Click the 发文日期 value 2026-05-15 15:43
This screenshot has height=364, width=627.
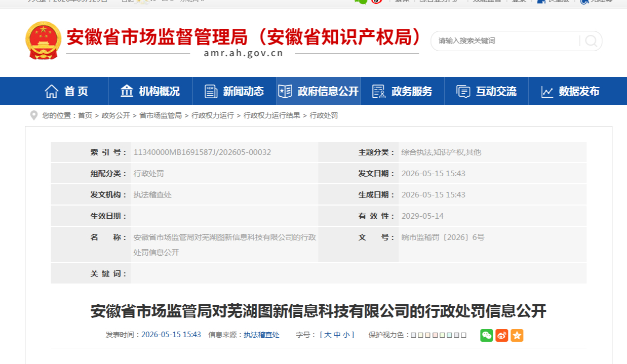433,173
